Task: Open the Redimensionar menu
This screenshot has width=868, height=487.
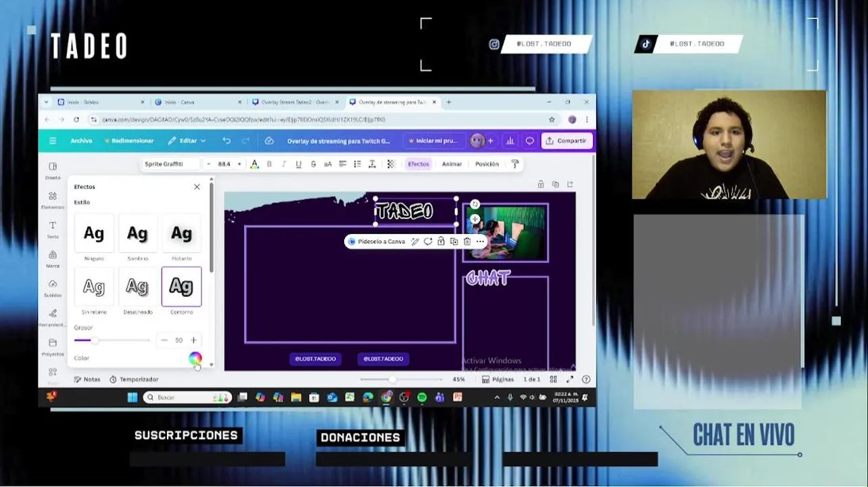Action: (x=129, y=141)
